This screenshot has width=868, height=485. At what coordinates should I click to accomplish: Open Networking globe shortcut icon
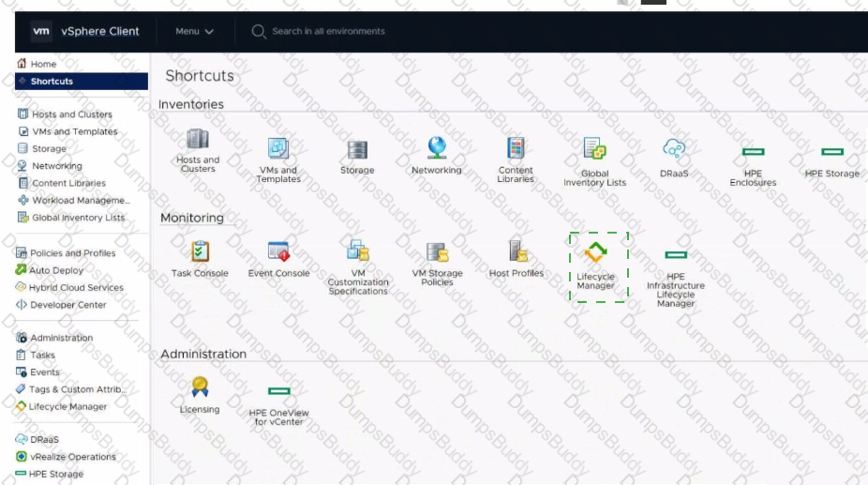point(437,148)
